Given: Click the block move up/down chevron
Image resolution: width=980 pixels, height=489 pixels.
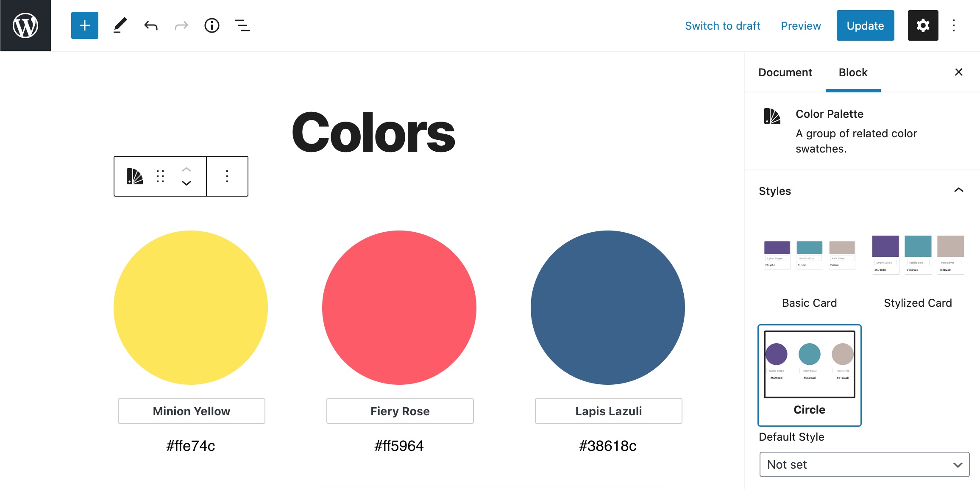Looking at the screenshot, I should [x=187, y=177].
